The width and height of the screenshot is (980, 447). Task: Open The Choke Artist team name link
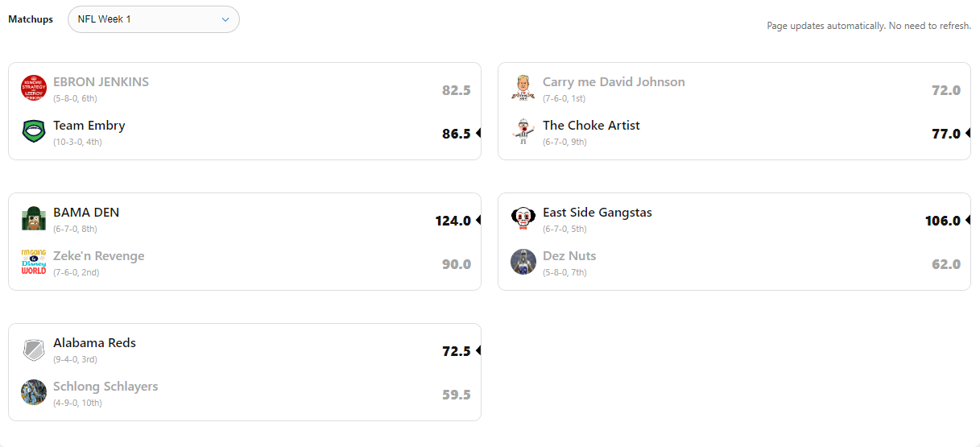[x=592, y=126]
